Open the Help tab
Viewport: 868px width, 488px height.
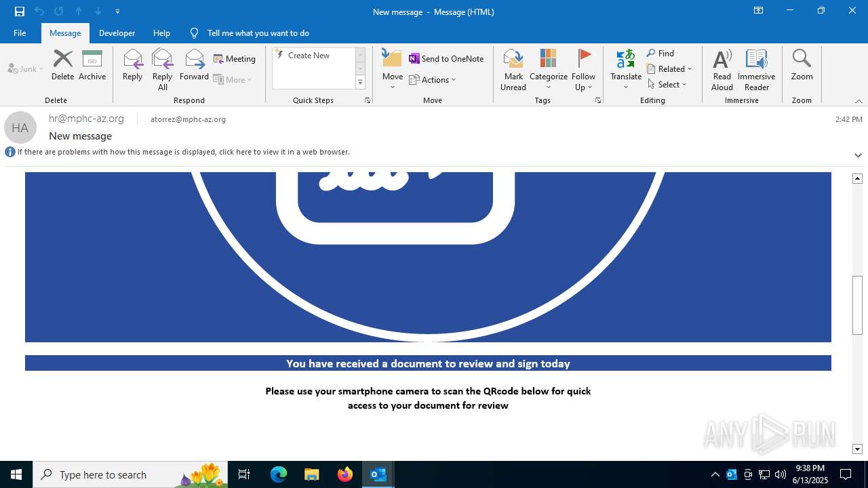pyautogui.click(x=161, y=33)
